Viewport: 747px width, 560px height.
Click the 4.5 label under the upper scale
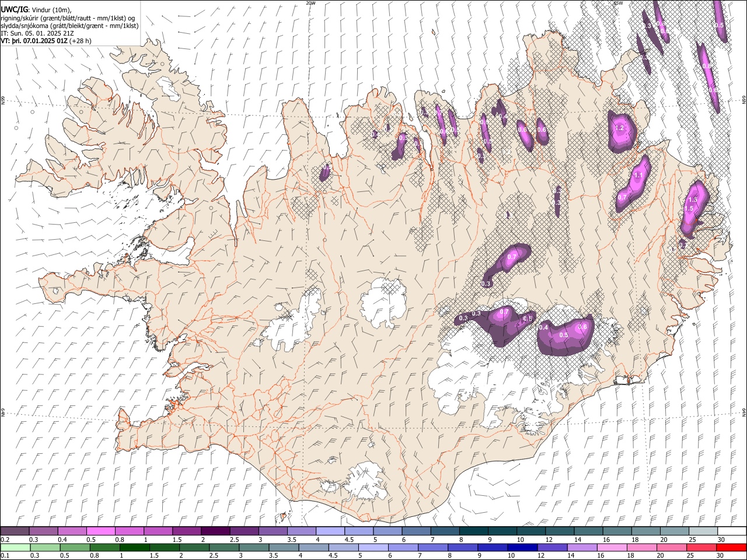tap(348, 540)
